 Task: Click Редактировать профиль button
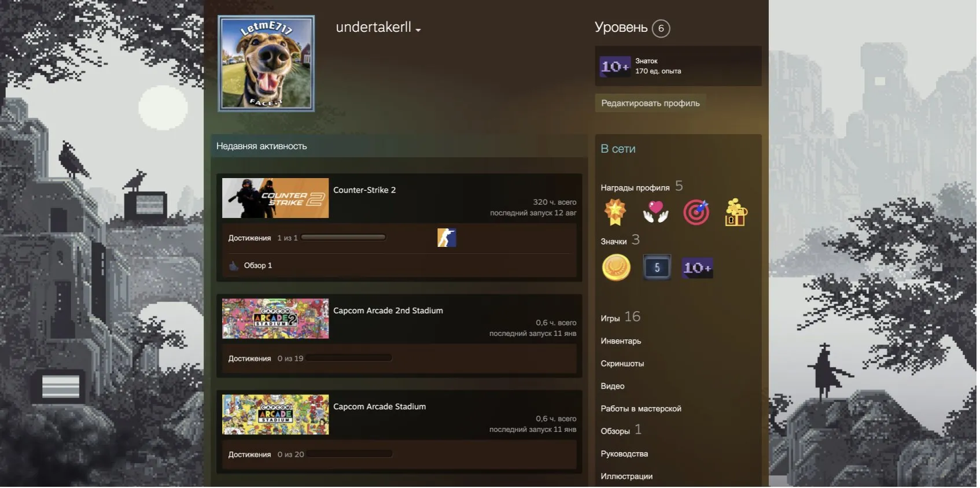[650, 103]
